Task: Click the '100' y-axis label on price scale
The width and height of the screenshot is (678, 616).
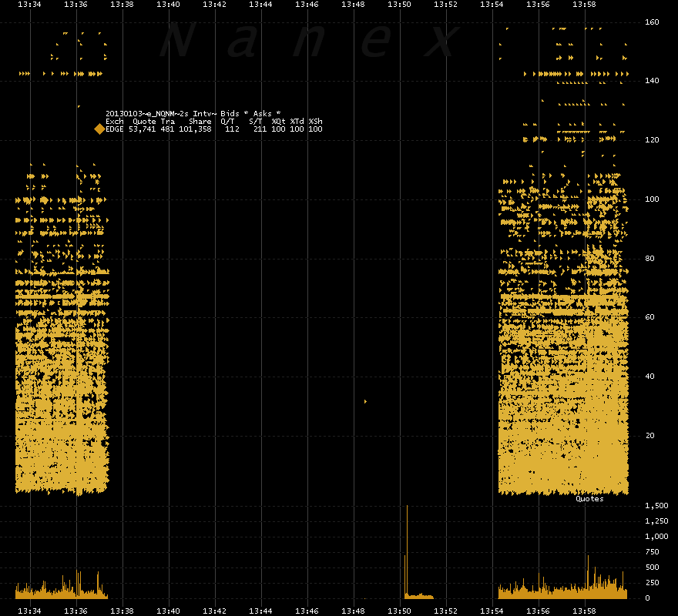Action: [x=652, y=199]
